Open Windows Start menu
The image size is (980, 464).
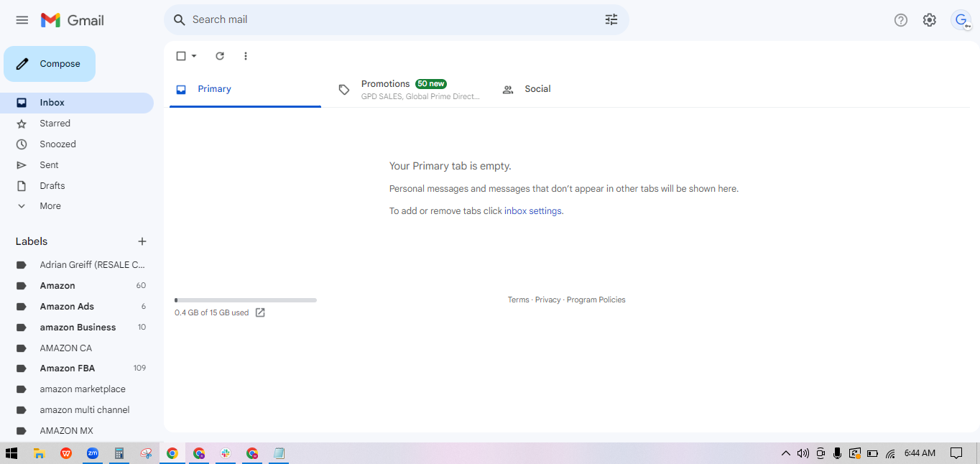point(11,453)
